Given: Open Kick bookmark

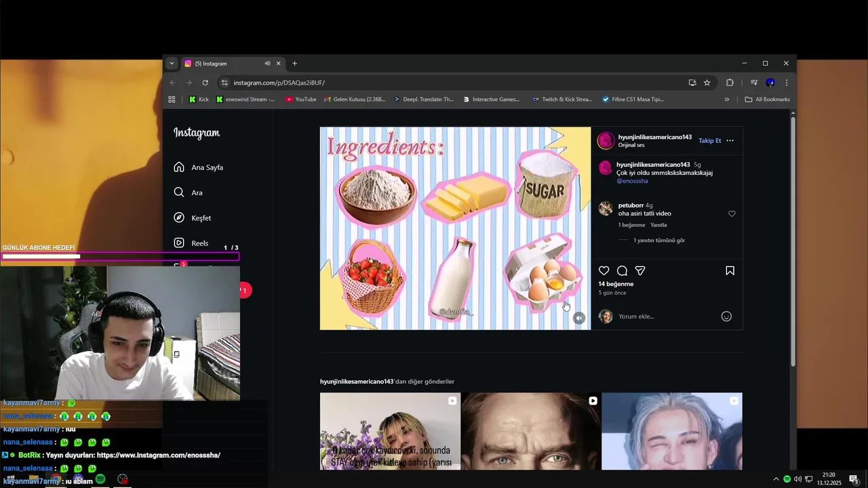Looking at the screenshot, I should [x=199, y=99].
